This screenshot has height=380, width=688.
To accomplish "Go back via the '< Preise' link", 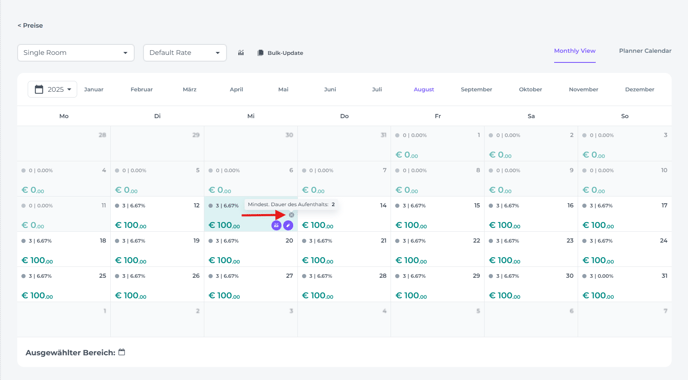I will pyautogui.click(x=30, y=25).
